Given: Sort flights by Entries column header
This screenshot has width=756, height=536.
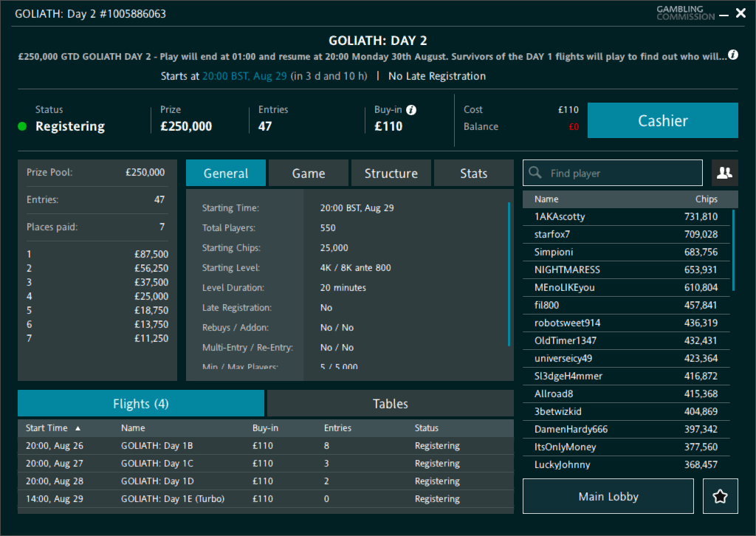Looking at the screenshot, I should pos(337,428).
